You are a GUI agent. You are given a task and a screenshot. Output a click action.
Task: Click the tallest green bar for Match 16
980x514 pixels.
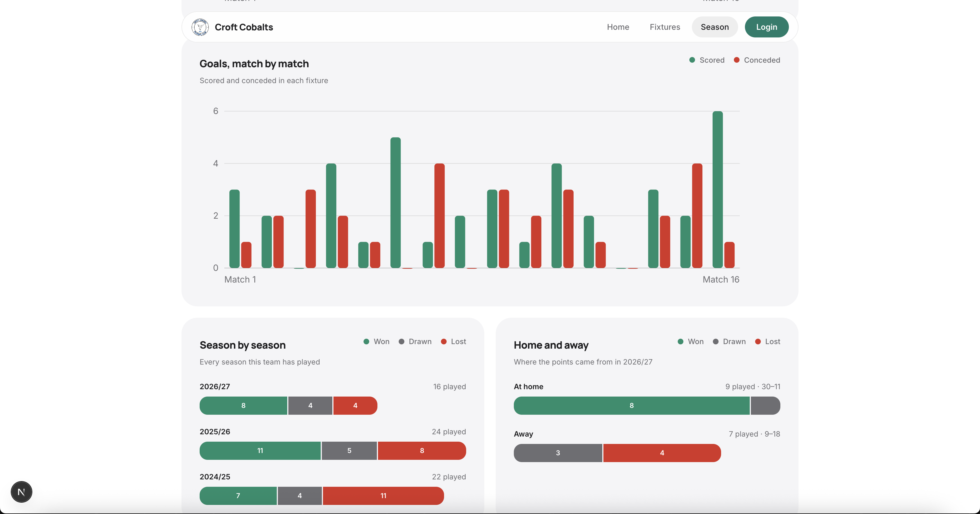[717, 189]
